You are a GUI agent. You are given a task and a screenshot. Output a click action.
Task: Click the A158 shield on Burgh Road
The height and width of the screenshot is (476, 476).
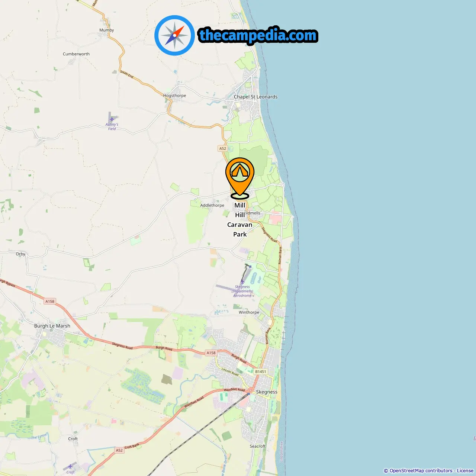(x=211, y=353)
